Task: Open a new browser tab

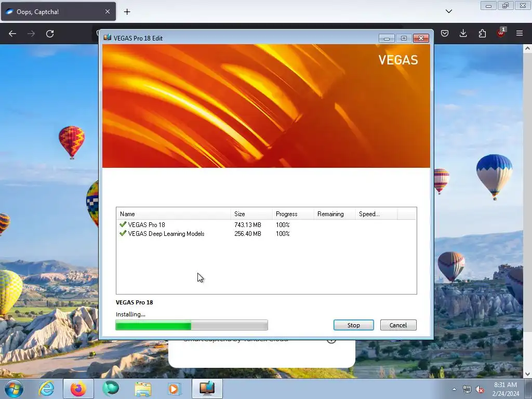Action: click(127, 12)
